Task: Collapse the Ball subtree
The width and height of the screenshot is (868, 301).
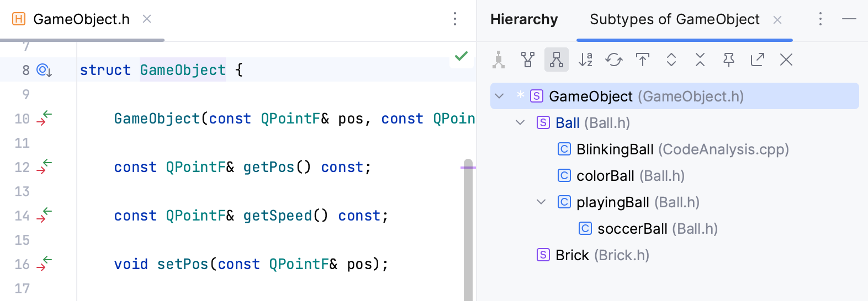Action: (520, 123)
